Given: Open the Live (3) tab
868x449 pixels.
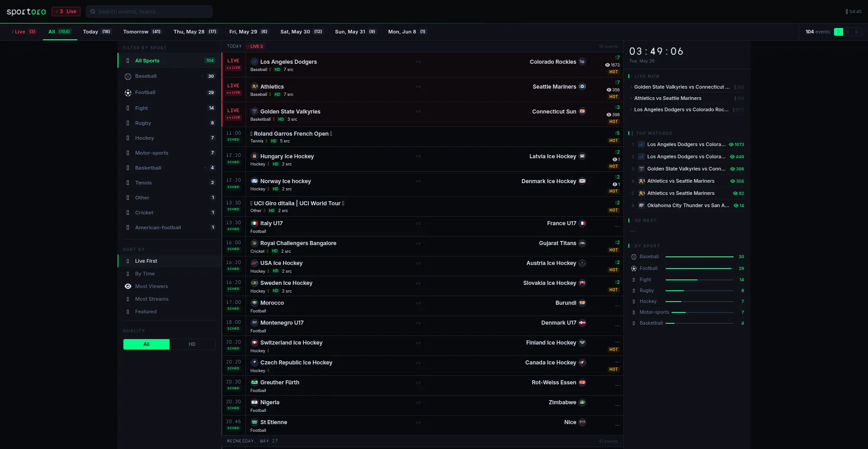Looking at the screenshot, I should [x=24, y=32].
